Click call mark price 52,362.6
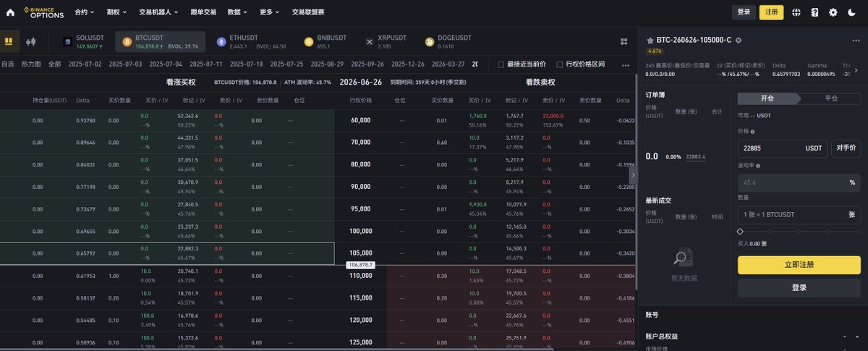 (187, 116)
